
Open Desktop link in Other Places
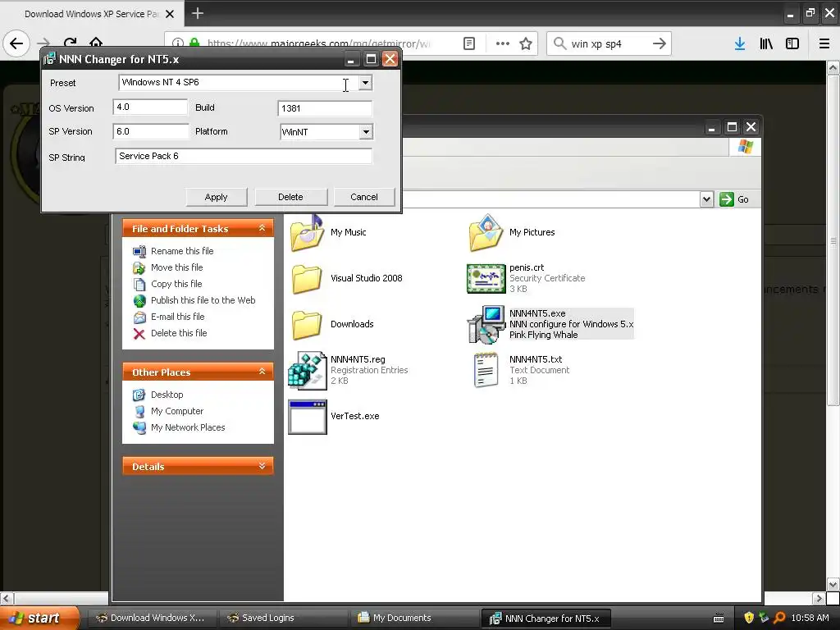tap(167, 395)
